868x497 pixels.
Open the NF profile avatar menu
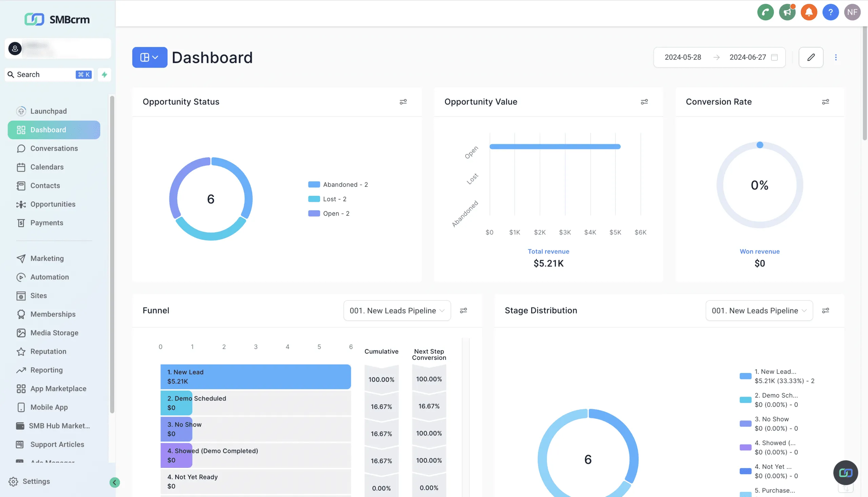pos(852,12)
